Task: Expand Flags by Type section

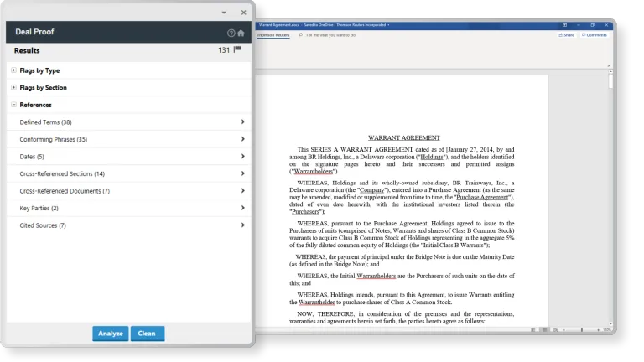Action: (x=13, y=70)
